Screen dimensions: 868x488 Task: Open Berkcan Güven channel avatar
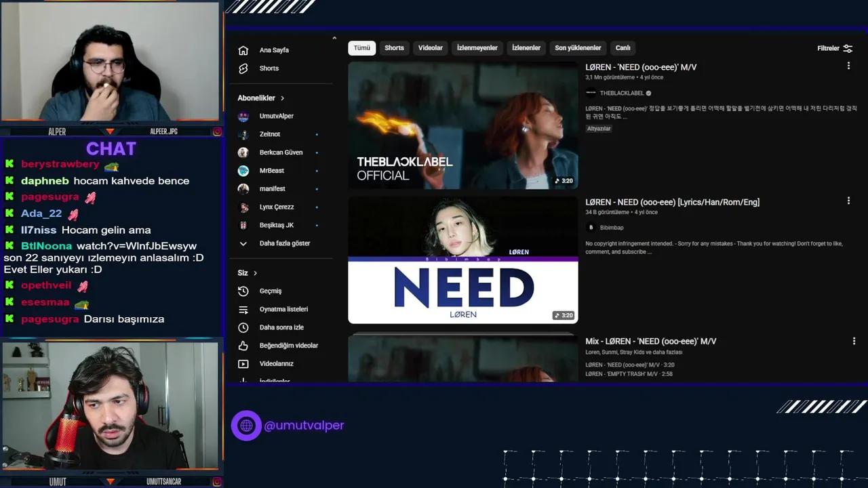243,152
